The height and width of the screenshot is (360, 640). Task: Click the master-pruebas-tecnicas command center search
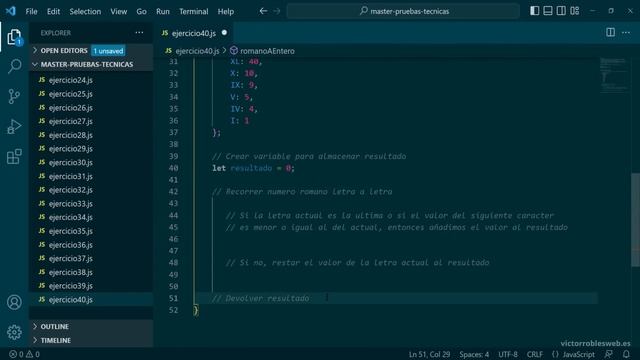[403, 11]
